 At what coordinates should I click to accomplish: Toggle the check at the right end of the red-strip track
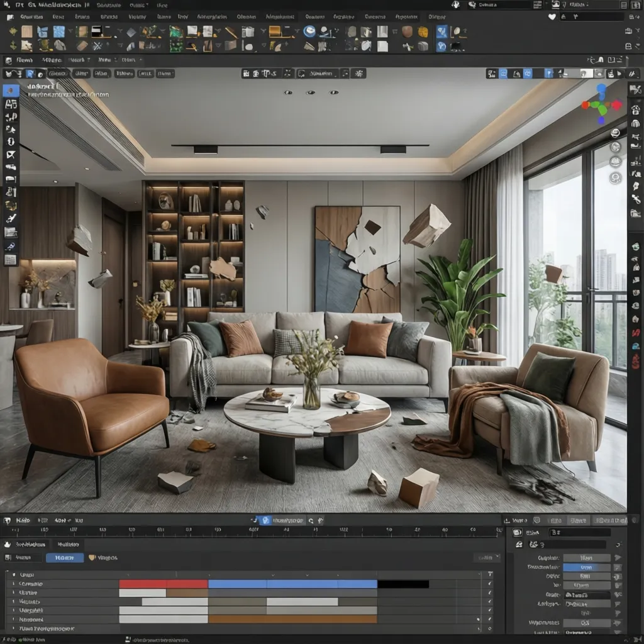[489, 584]
